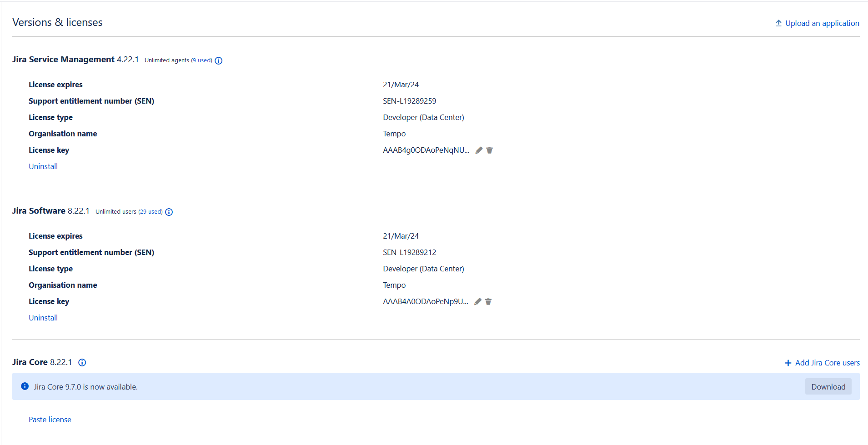Click Paste license under Jira Core
The image size is (868, 445).
point(50,420)
